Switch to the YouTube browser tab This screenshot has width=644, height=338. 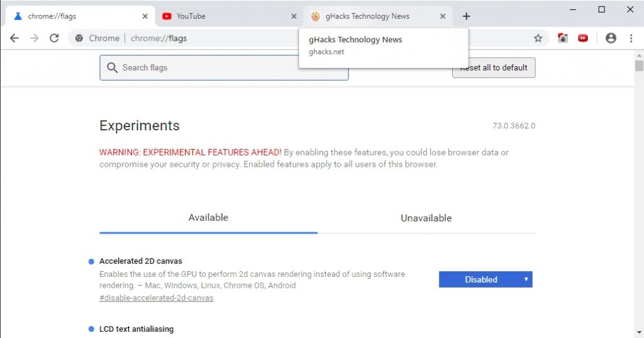[x=220, y=16]
